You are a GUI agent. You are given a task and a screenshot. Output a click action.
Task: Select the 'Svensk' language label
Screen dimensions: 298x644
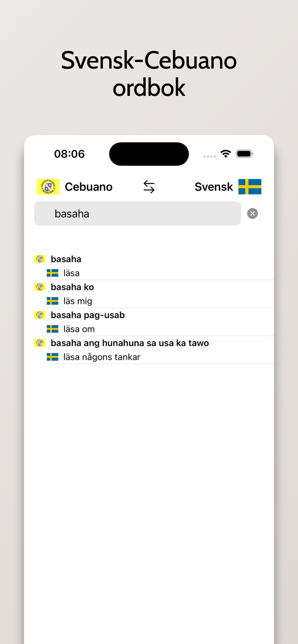[x=214, y=186]
